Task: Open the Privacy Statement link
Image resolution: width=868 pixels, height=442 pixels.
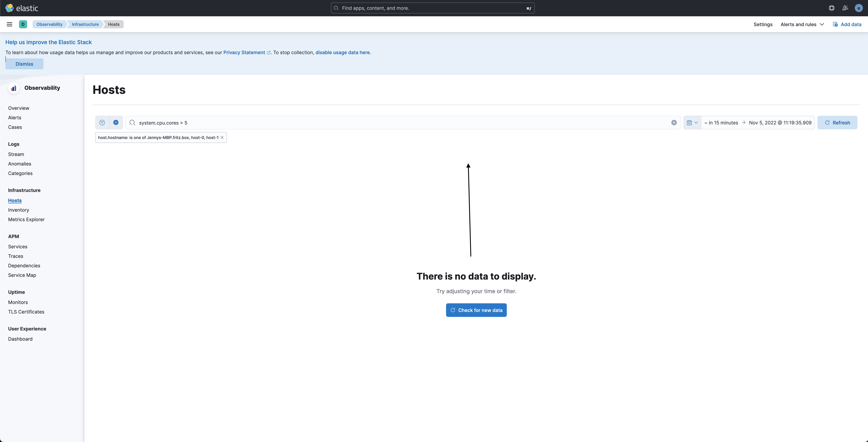Action: point(244,53)
